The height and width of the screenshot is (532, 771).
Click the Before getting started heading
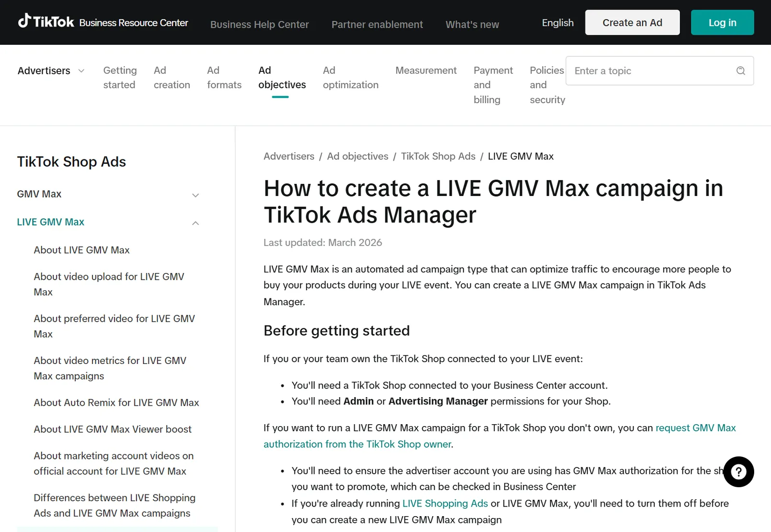pos(337,331)
